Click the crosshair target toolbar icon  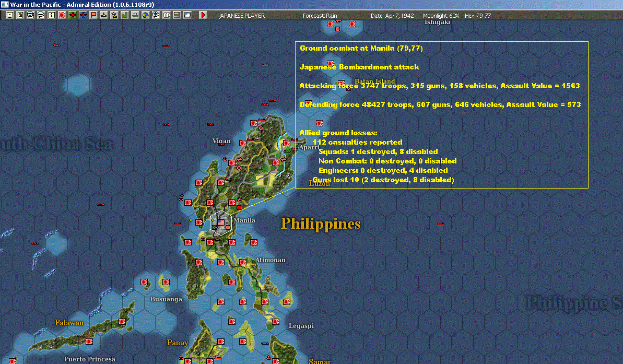click(156, 15)
